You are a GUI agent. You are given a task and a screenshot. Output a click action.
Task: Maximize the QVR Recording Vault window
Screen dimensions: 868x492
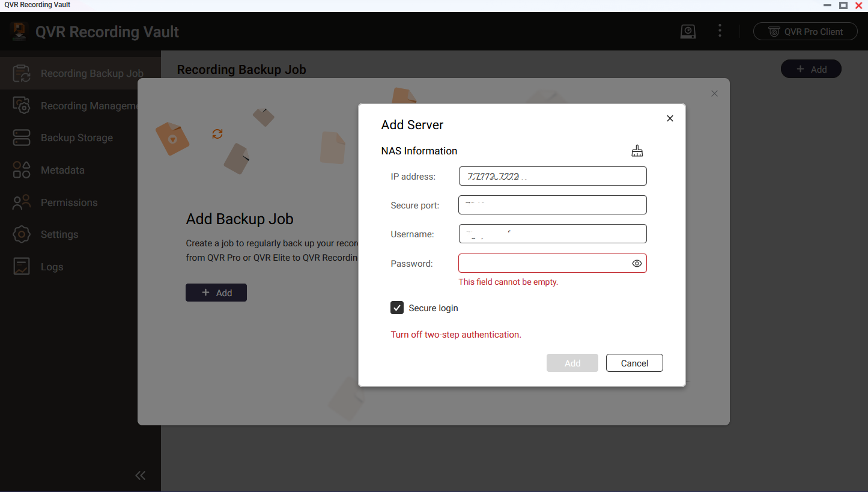843,5
